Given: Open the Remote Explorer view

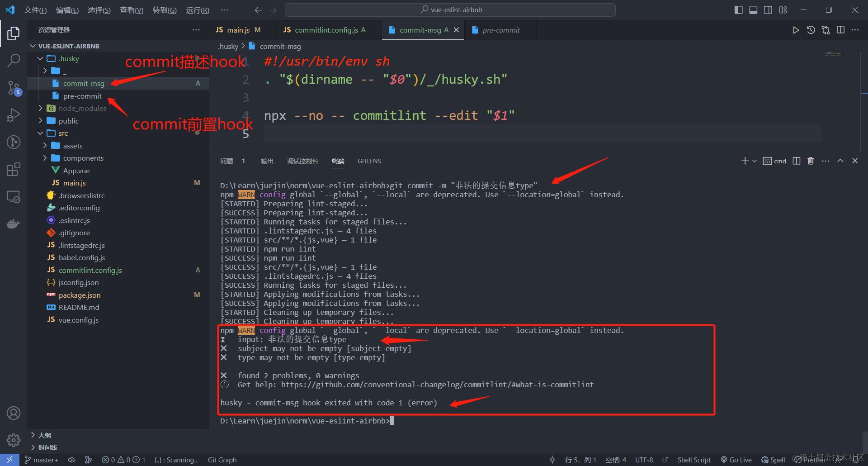Looking at the screenshot, I should coord(14,197).
